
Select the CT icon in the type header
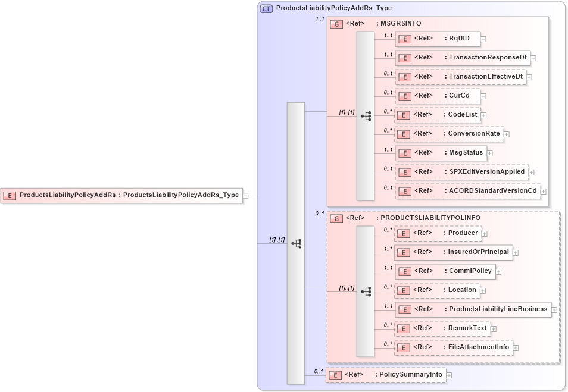267,8
